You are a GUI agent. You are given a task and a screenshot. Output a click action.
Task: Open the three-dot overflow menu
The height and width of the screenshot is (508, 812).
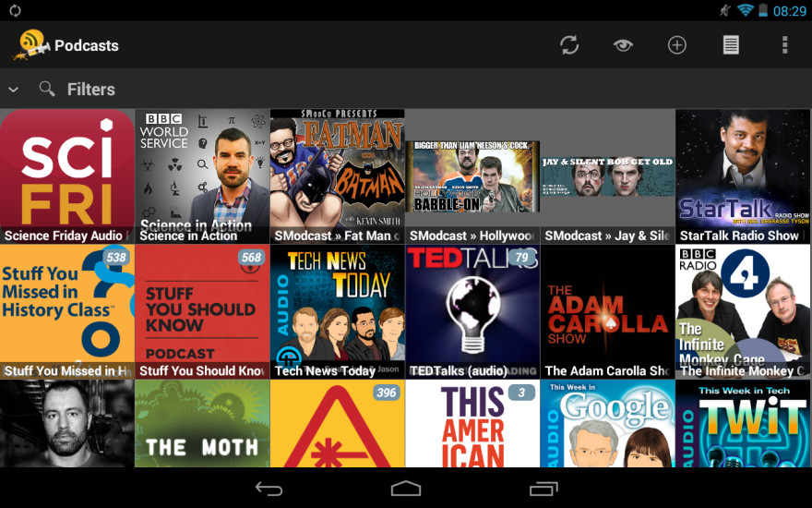point(784,45)
